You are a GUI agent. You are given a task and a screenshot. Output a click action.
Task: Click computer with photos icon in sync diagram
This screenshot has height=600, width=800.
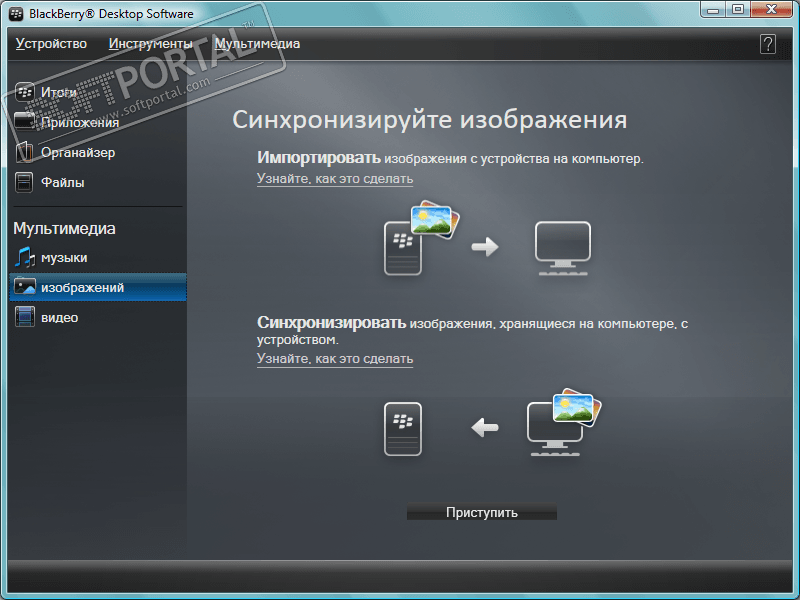[x=564, y=422]
